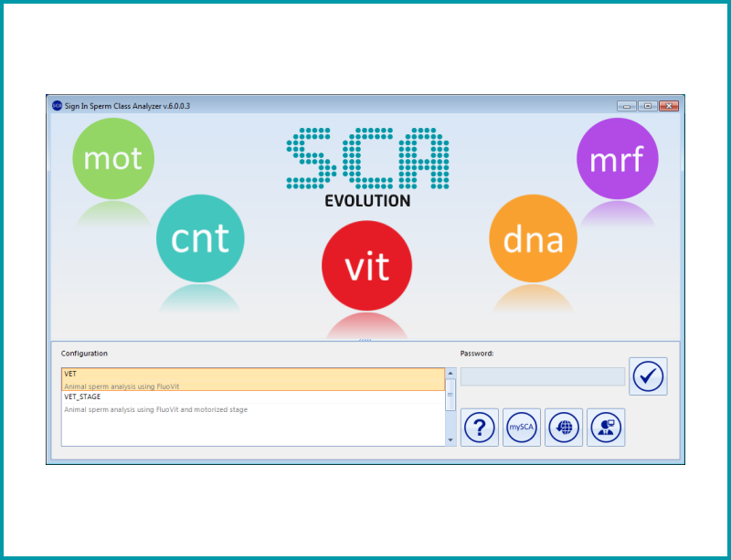Click the globe download button
The width and height of the screenshot is (731, 560).
click(x=564, y=428)
